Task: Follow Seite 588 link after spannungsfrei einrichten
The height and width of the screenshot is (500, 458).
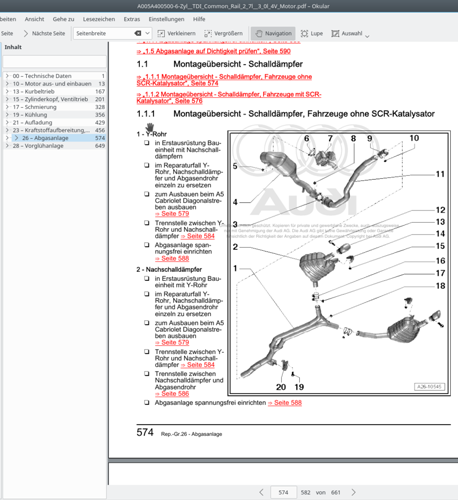Action: click(x=285, y=403)
